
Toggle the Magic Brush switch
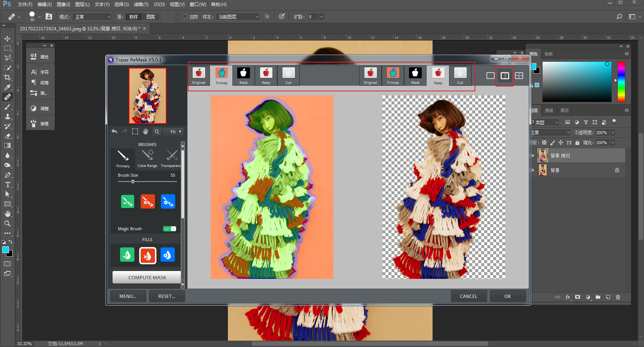pos(170,229)
